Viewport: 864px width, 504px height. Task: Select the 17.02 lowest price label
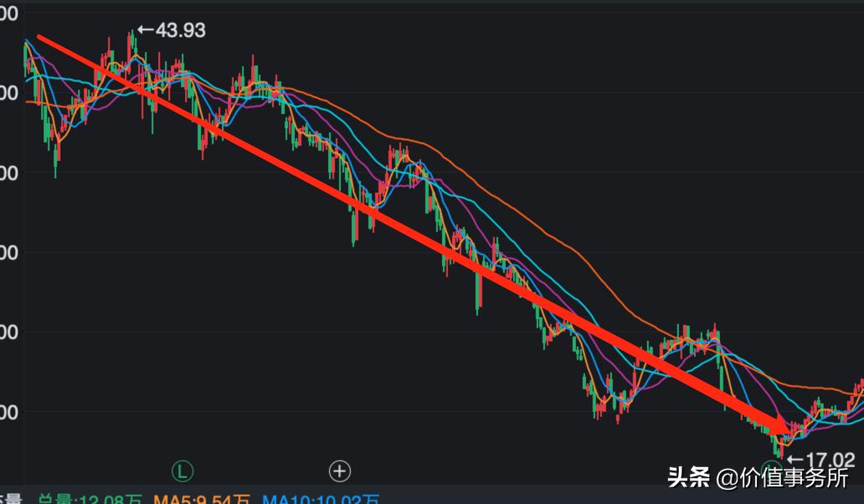pos(830,460)
